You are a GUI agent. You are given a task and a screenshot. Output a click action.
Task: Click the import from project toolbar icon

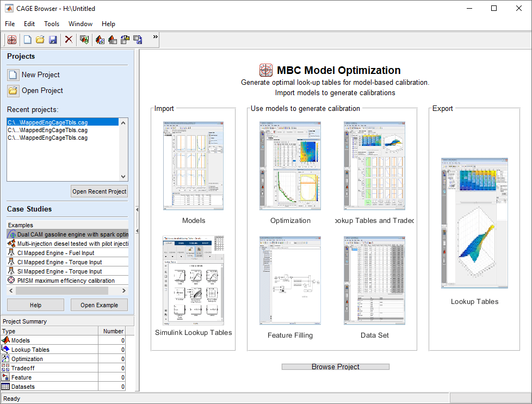coord(84,40)
